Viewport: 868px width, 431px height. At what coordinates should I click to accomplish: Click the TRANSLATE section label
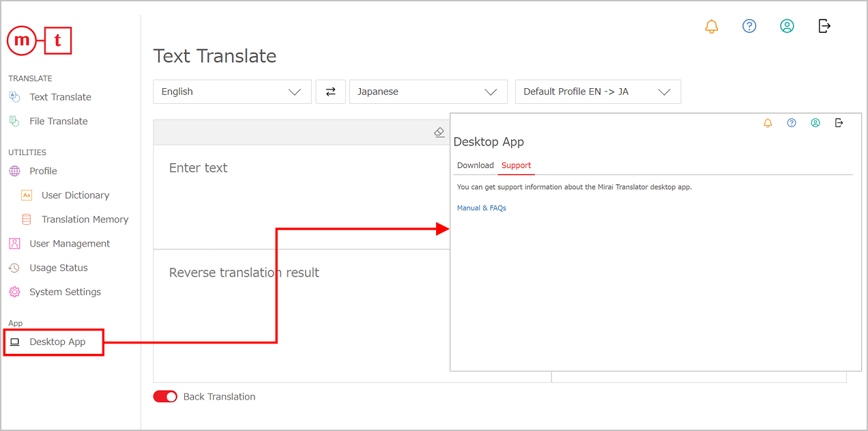pos(30,79)
